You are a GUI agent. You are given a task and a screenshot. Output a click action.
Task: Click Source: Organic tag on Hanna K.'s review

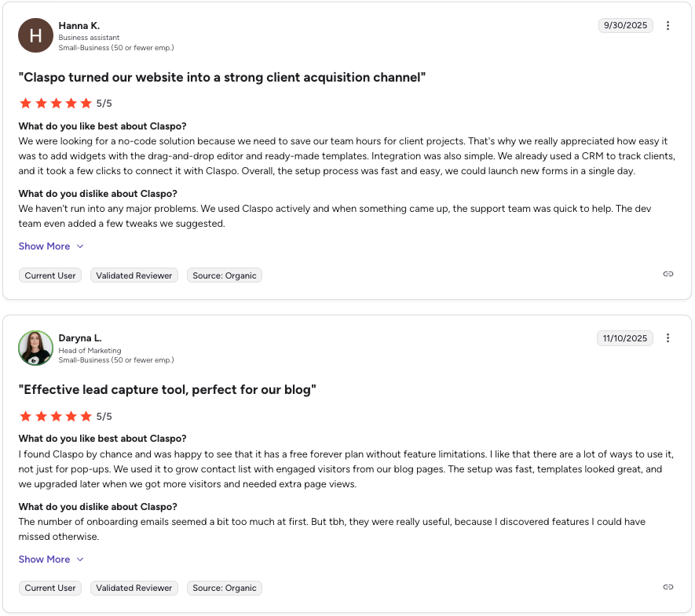click(225, 275)
